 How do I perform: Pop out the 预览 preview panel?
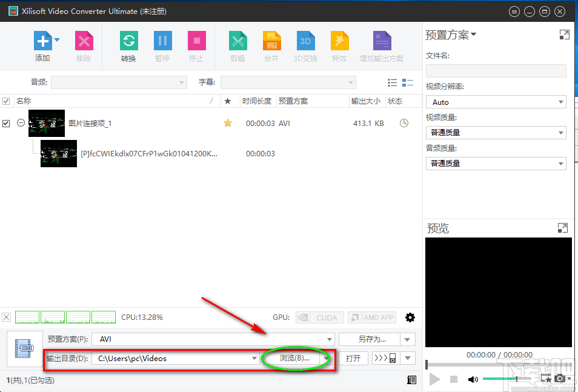[562, 228]
